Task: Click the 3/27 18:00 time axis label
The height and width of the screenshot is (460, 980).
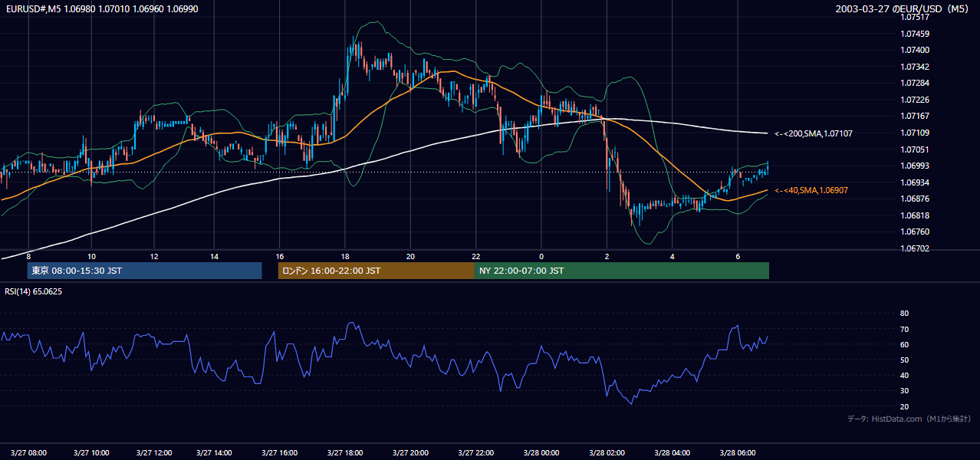Action: coord(344,452)
